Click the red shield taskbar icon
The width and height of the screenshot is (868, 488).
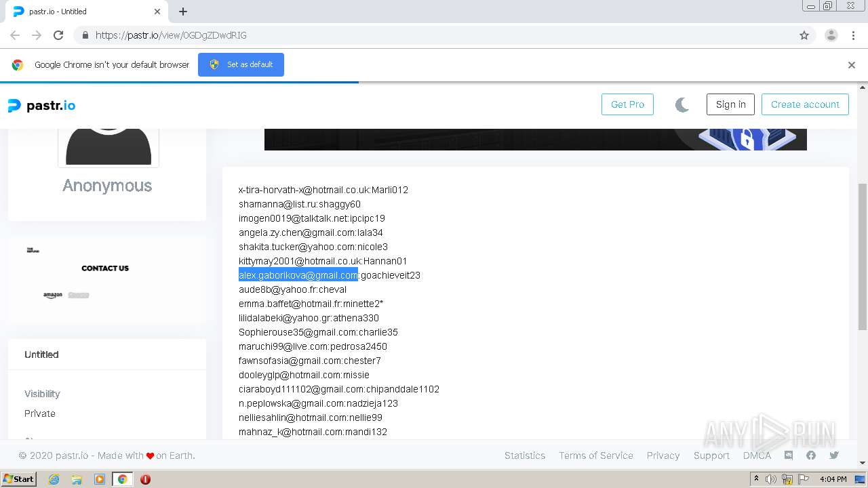[145, 479]
